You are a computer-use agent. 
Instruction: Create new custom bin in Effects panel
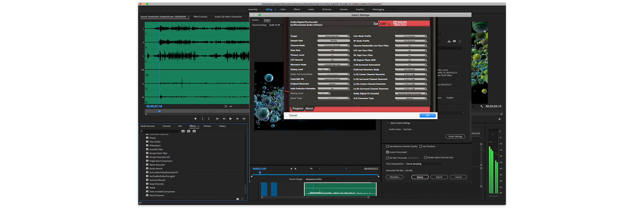click(238, 199)
